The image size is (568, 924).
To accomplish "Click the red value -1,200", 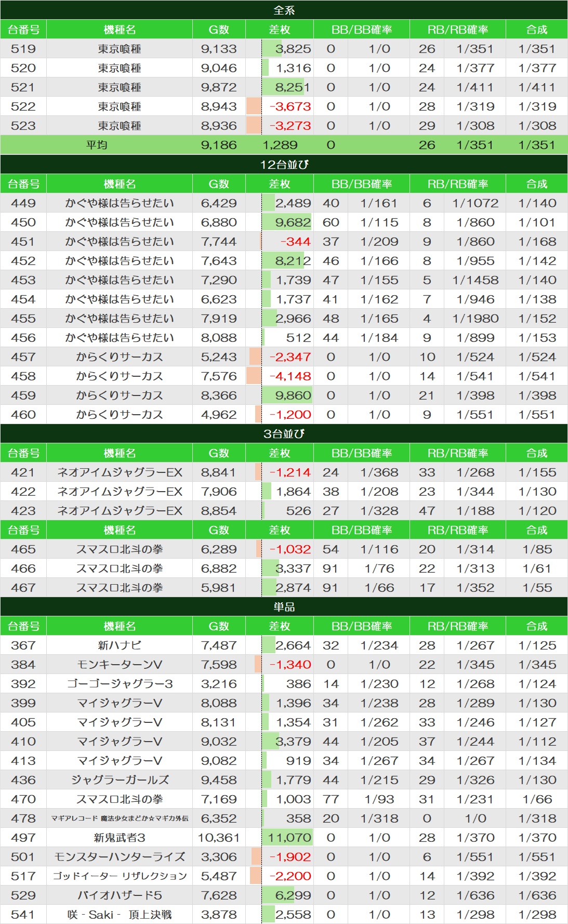I will point(290,415).
